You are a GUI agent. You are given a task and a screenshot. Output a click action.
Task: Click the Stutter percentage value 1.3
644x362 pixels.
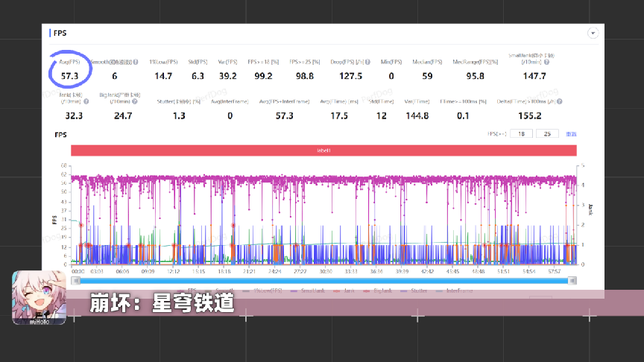179,115
